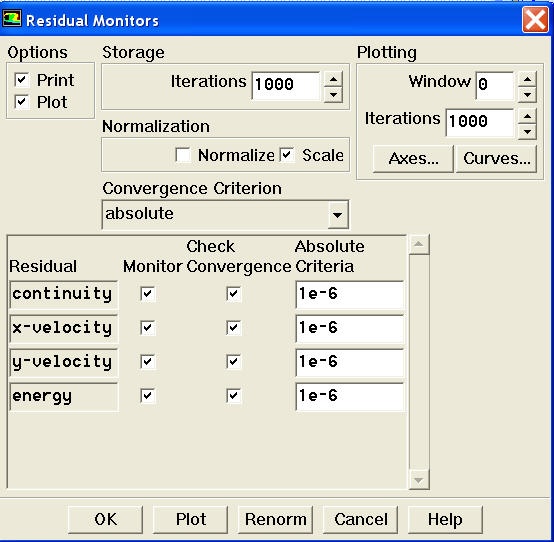The image size is (554, 542).
Task: Close the Residual Monitors dialog
Action: tap(535, 20)
